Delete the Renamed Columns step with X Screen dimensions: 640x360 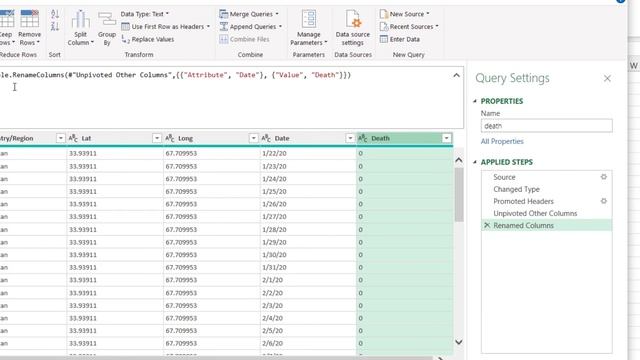coord(487,225)
